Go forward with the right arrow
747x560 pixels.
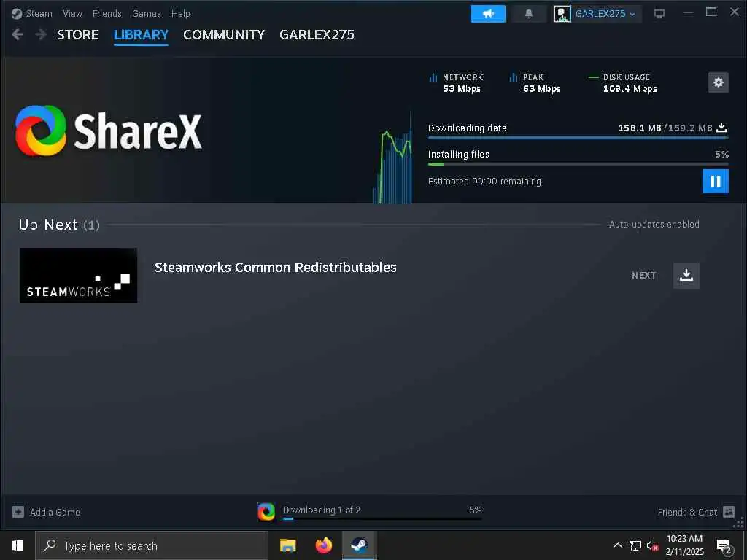pyautogui.click(x=41, y=34)
